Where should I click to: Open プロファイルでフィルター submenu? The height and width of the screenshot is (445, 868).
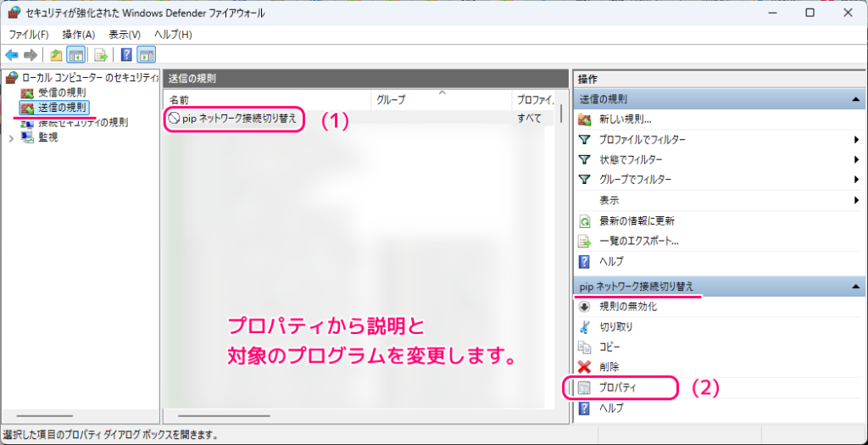coord(718,140)
